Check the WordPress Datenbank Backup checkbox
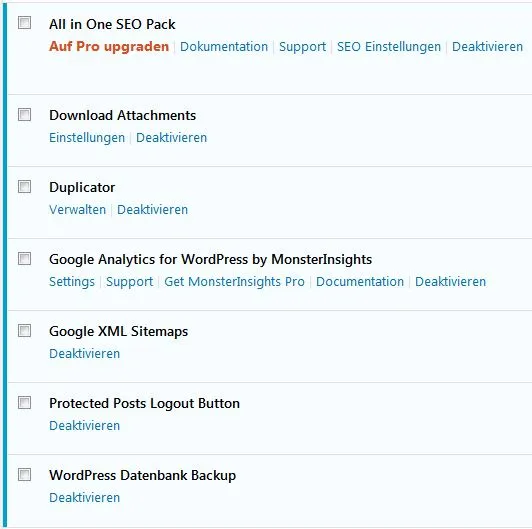 24,474
